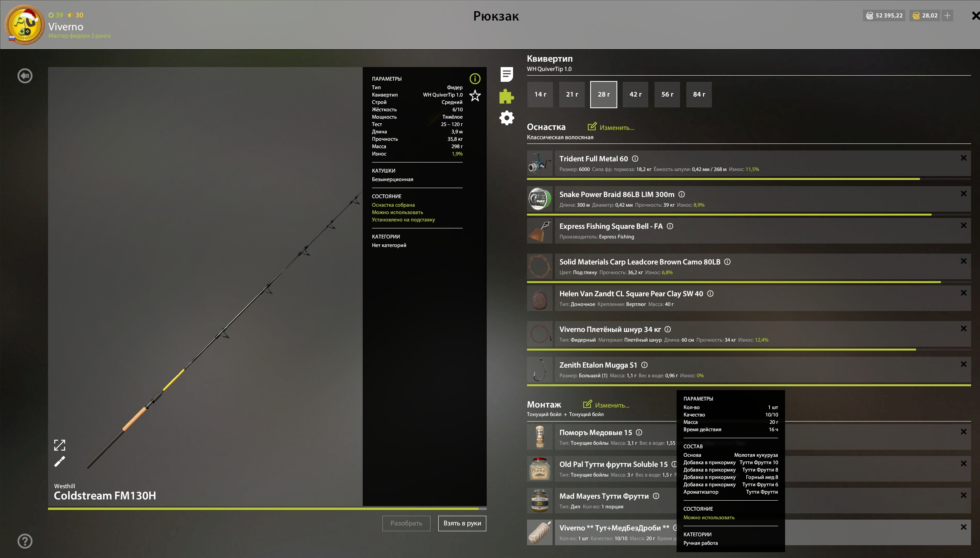Image resolution: width=980 pixels, height=558 pixels.
Task: Show info for Snake Power Braid line
Action: click(x=682, y=194)
